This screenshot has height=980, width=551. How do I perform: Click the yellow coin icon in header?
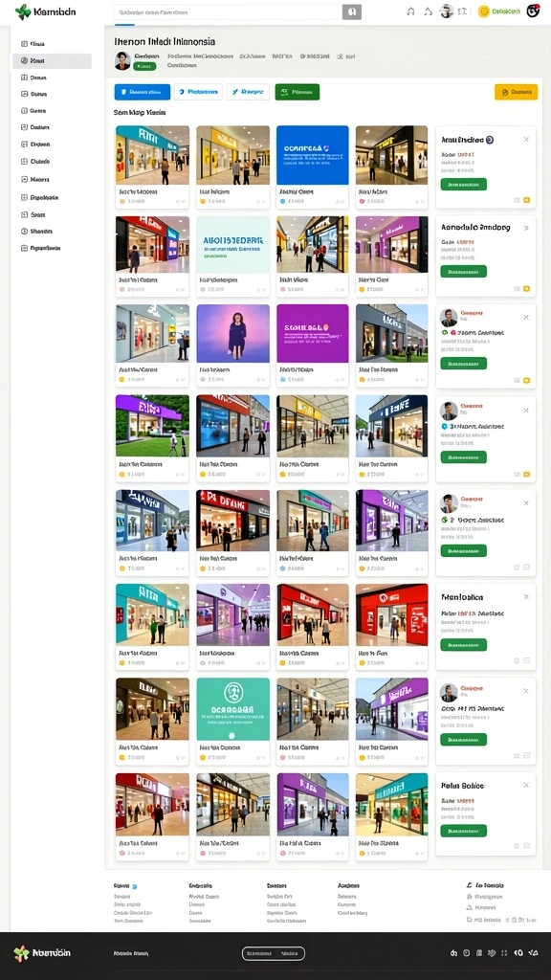click(483, 11)
